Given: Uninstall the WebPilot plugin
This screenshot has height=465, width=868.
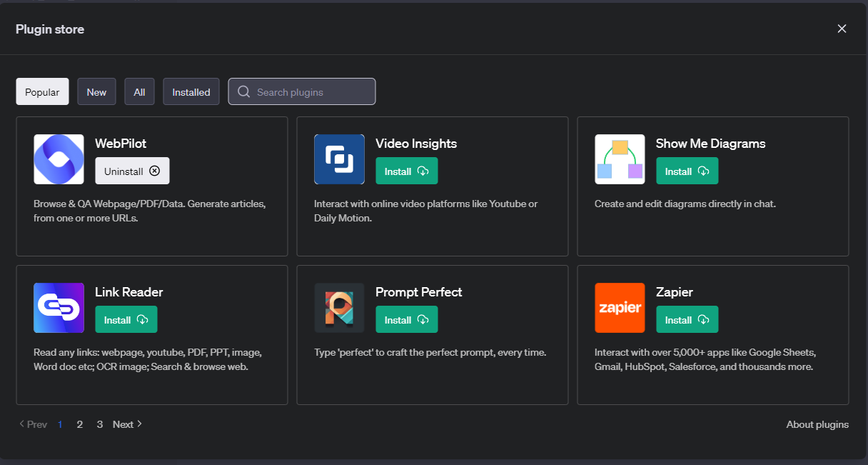Looking at the screenshot, I should pos(132,171).
